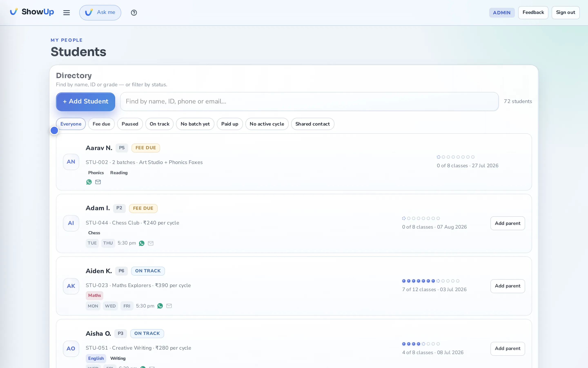Open student name Adam I.
This screenshot has height=368, width=588.
coord(98,208)
